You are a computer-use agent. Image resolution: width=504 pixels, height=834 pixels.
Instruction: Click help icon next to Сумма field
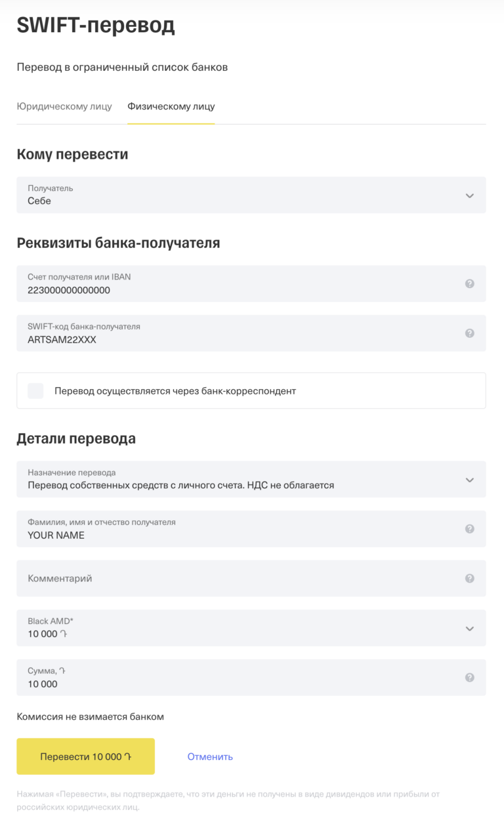pos(469,678)
